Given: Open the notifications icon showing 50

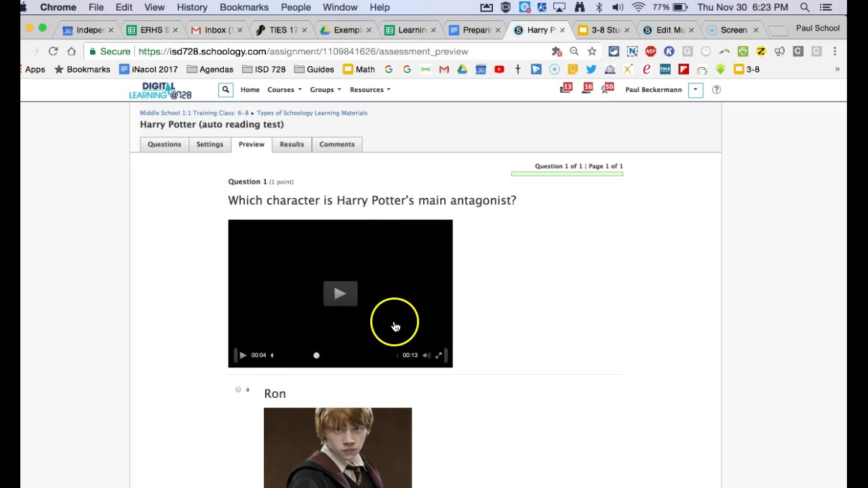Looking at the screenshot, I should click(608, 88).
